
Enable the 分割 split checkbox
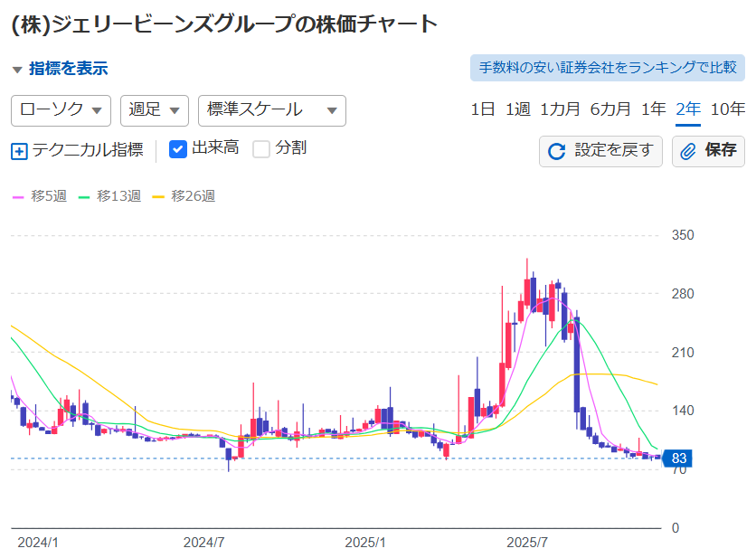261,149
